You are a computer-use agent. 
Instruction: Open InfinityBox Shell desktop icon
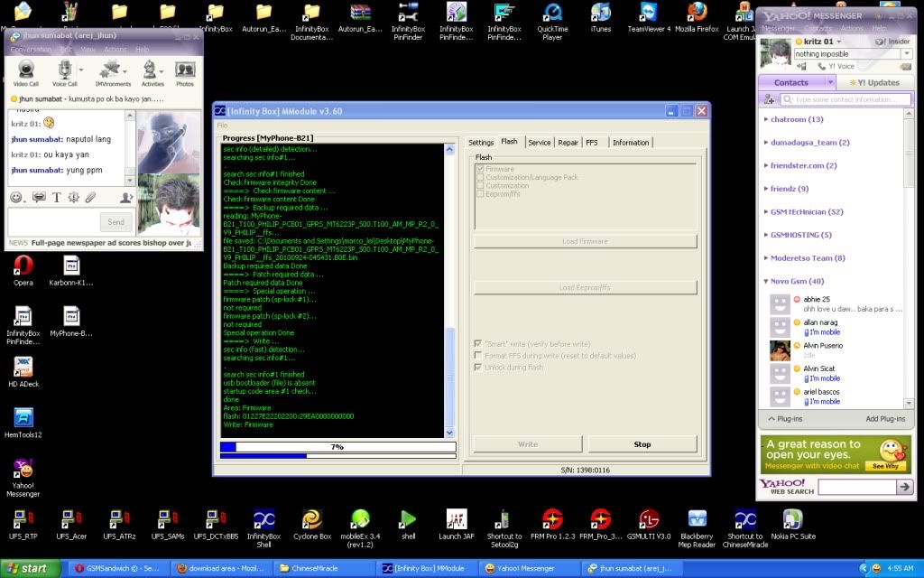click(x=263, y=528)
